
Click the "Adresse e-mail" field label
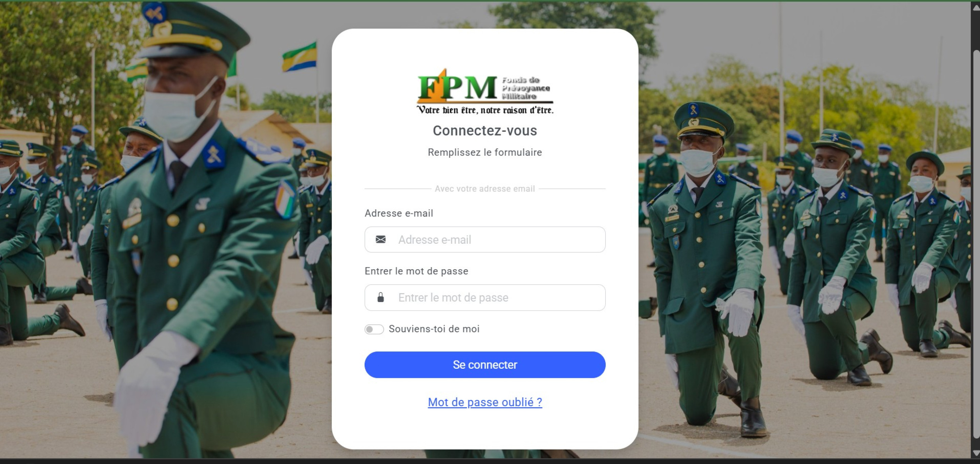pyautogui.click(x=399, y=213)
